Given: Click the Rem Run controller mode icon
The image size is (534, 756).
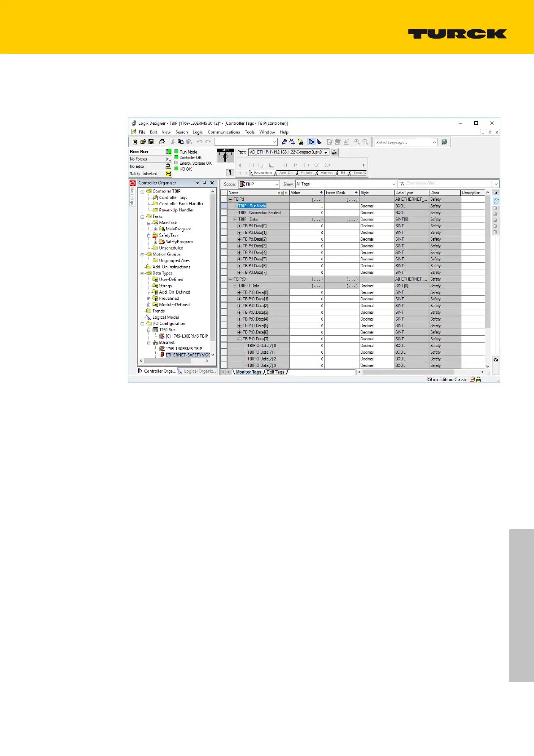Looking at the screenshot, I should [x=168, y=152].
